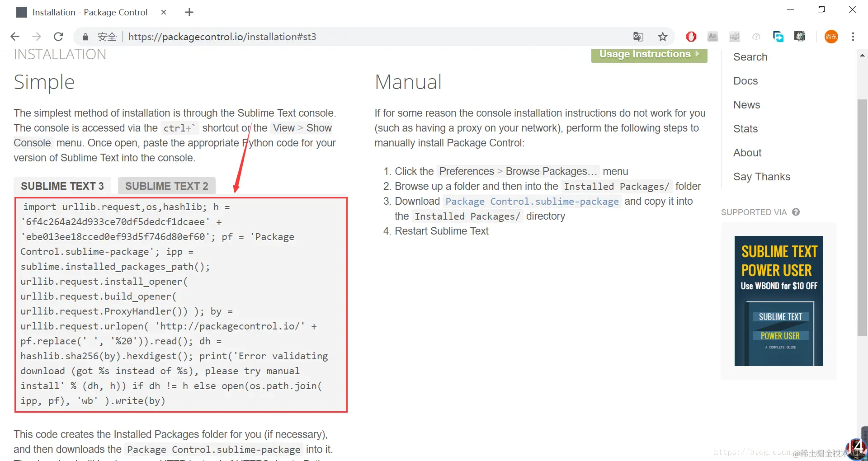
Task: Switch to the Sublime Text 3 tab
Action: tap(62, 186)
